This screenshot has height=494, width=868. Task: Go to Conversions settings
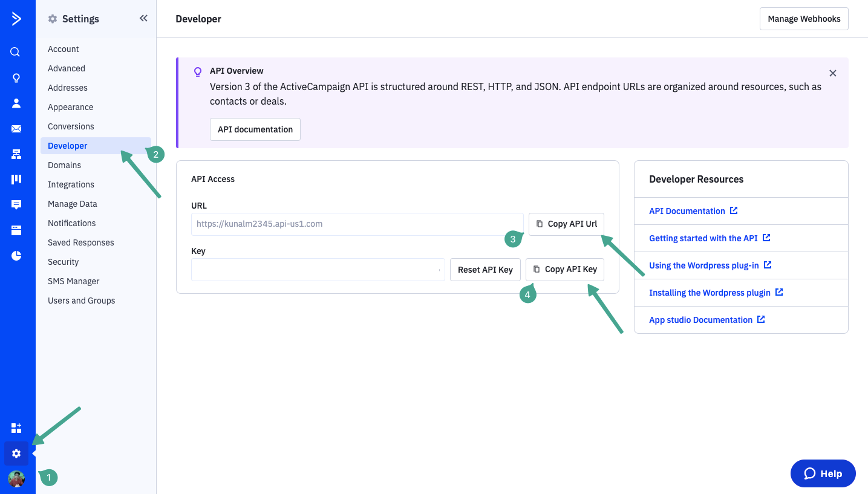click(71, 126)
